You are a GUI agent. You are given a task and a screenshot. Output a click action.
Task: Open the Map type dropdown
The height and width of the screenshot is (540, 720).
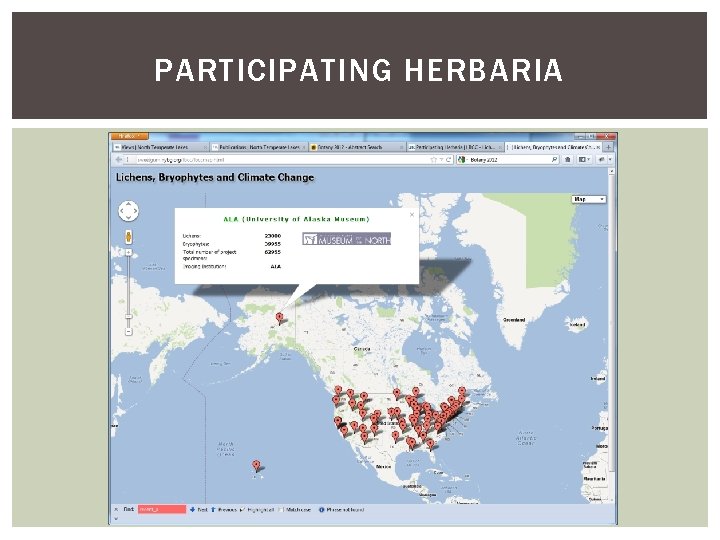coord(589,199)
